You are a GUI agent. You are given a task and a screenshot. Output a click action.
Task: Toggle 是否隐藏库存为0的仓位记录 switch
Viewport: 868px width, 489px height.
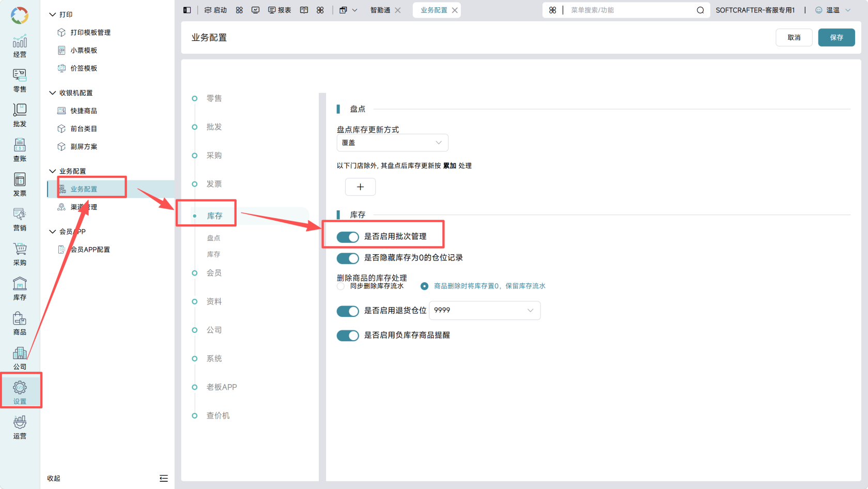click(x=348, y=258)
